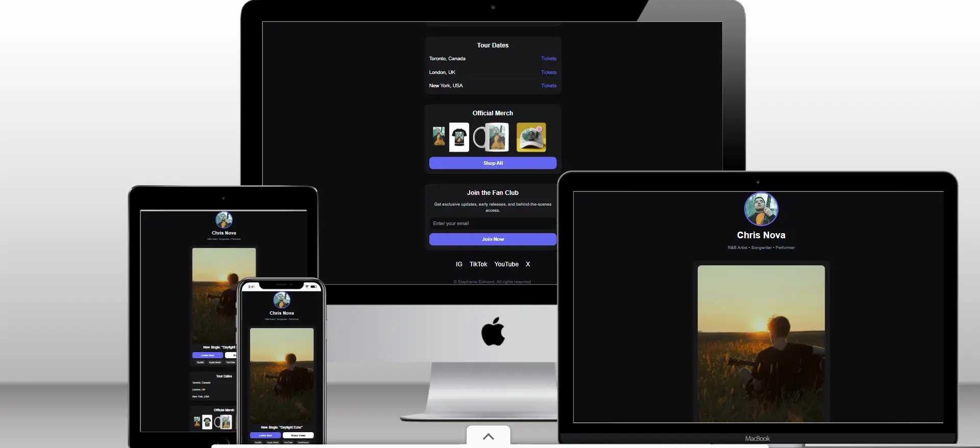Open the TikTok social link
The image size is (980, 448).
(478, 264)
